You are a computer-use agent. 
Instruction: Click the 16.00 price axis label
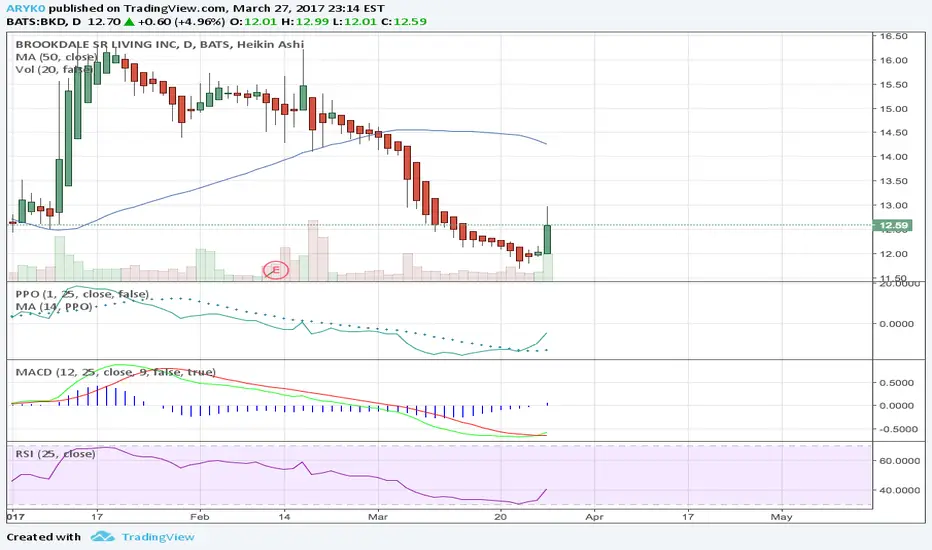tap(893, 60)
